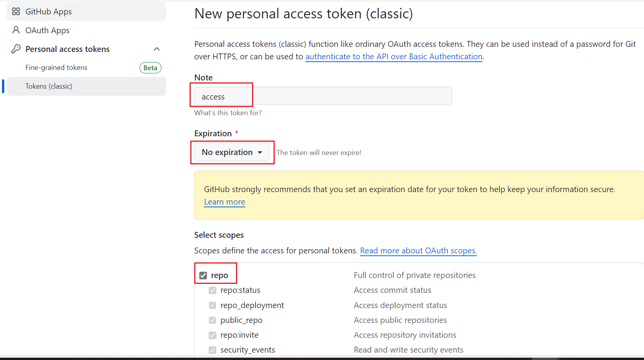Open the GitHub Apps sidebar item
Image resolution: width=644 pixels, height=360 pixels.
pos(48,12)
